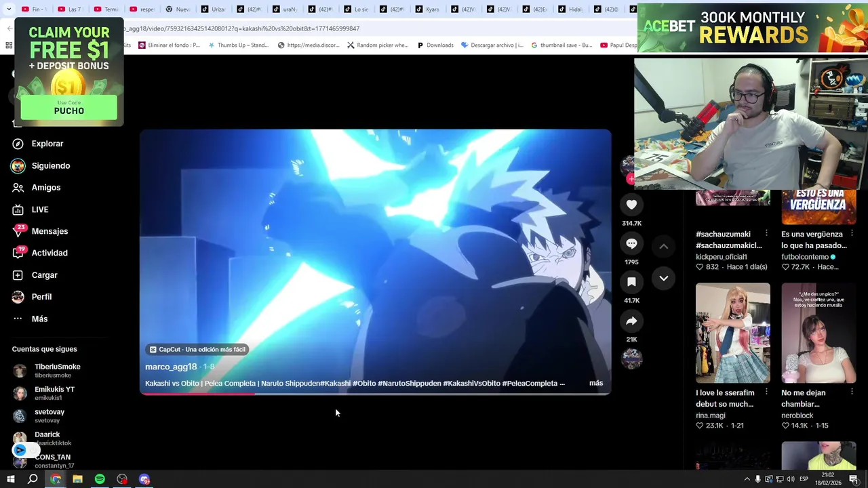Open the spinning sound disc below share
This screenshot has width=868, height=488.
coord(631,359)
